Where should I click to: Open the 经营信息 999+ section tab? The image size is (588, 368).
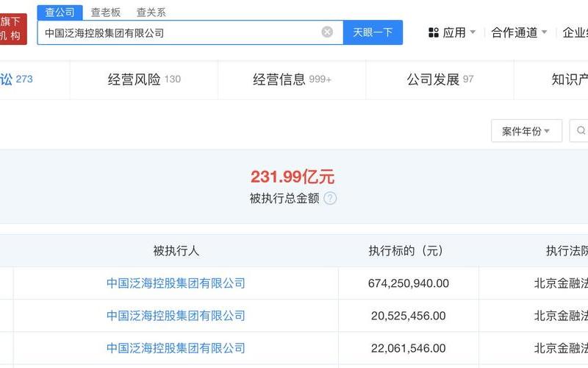coord(292,79)
